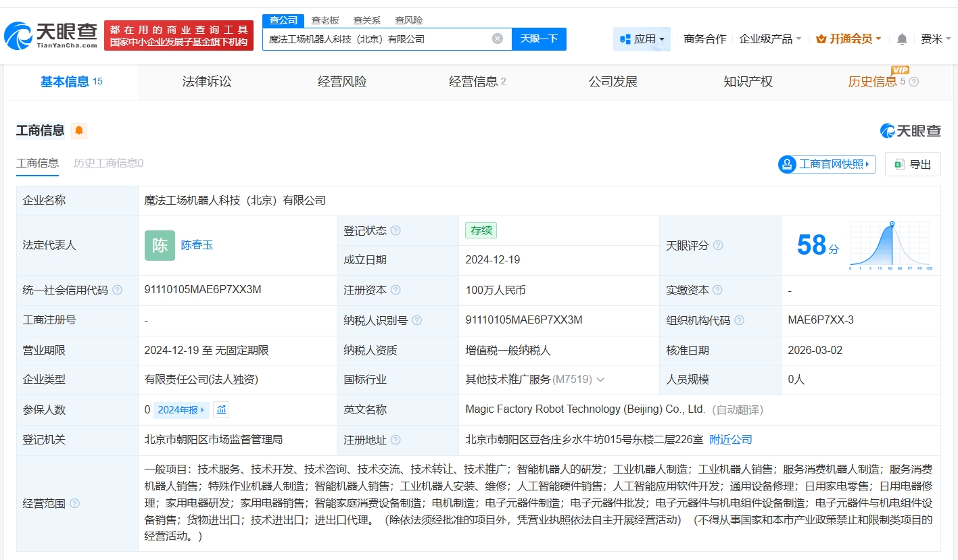Click help icon beside 统一社会信用代码
This screenshot has width=958, height=560.
point(118,290)
